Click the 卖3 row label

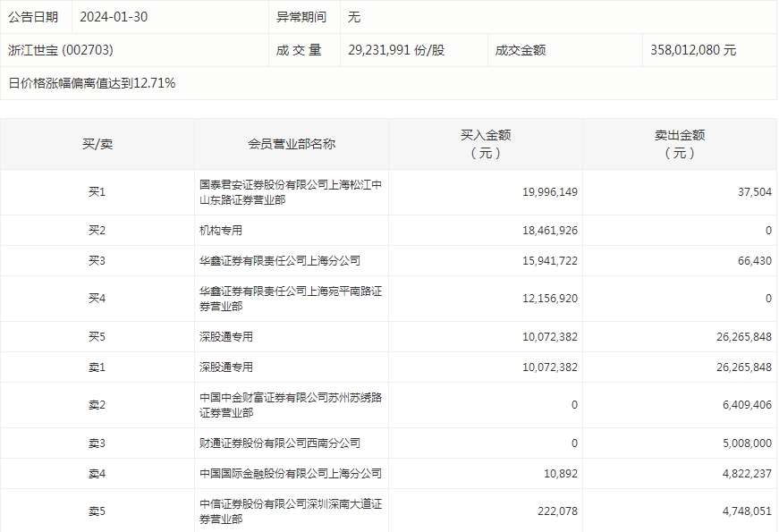pyautogui.click(x=97, y=443)
